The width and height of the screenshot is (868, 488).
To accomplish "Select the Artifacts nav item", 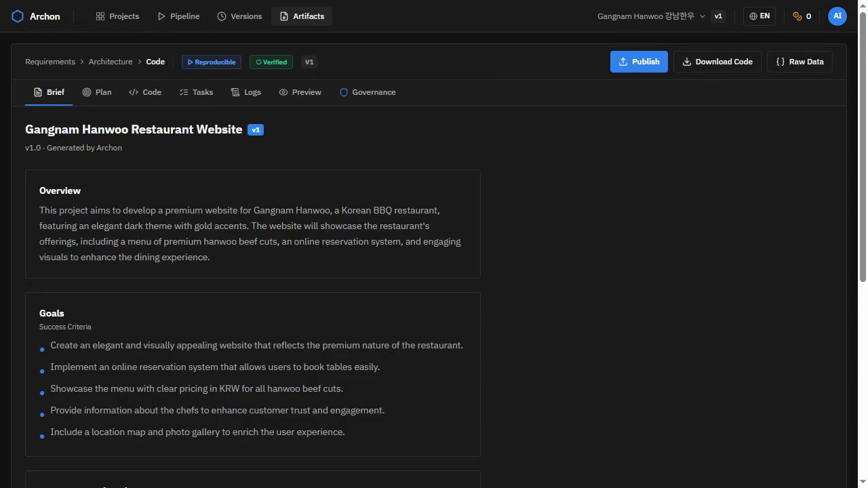I will click(x=302, y=16).
